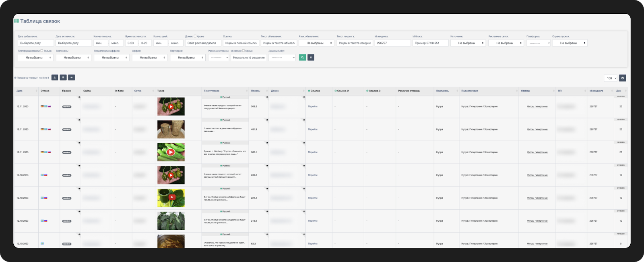Click the dark round arrow button beside 100
This screenshot has height=262, width=644.
(622, 78)
